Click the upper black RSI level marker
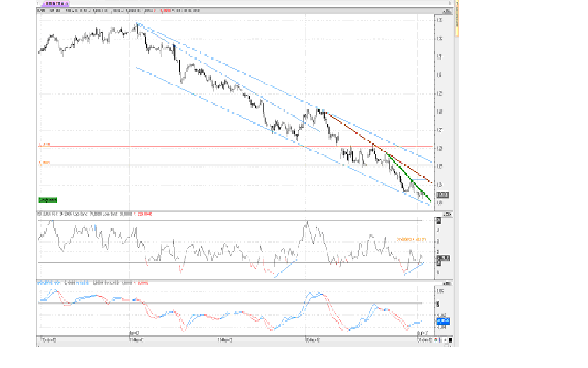 click(439, 220)
